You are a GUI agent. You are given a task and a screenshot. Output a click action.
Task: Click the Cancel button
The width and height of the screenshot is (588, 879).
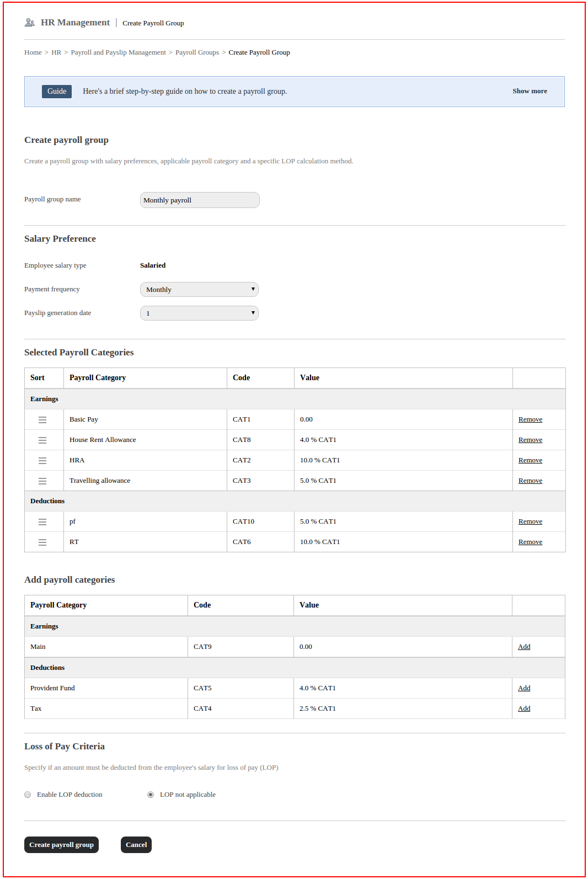(136, 845)
